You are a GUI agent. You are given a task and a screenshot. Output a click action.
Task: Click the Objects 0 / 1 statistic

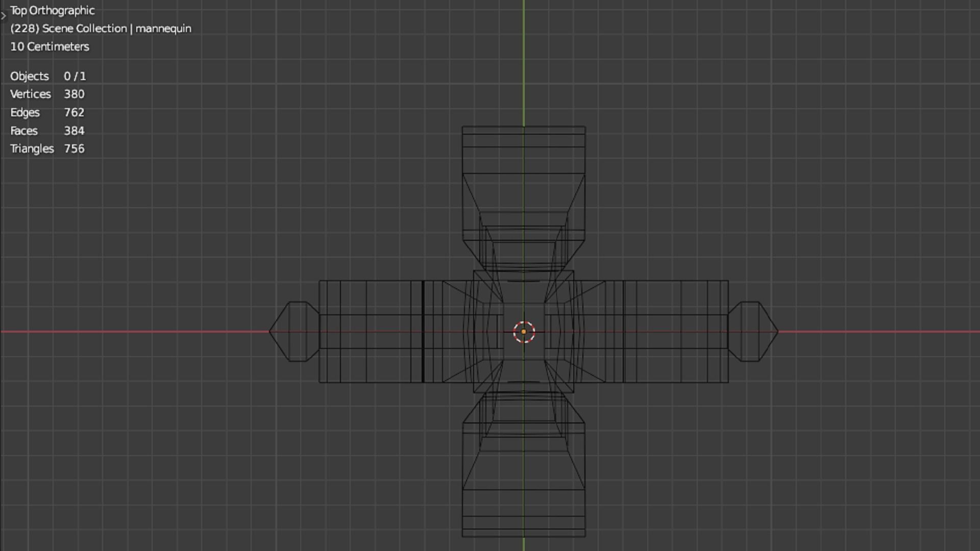tap(48, 76)
